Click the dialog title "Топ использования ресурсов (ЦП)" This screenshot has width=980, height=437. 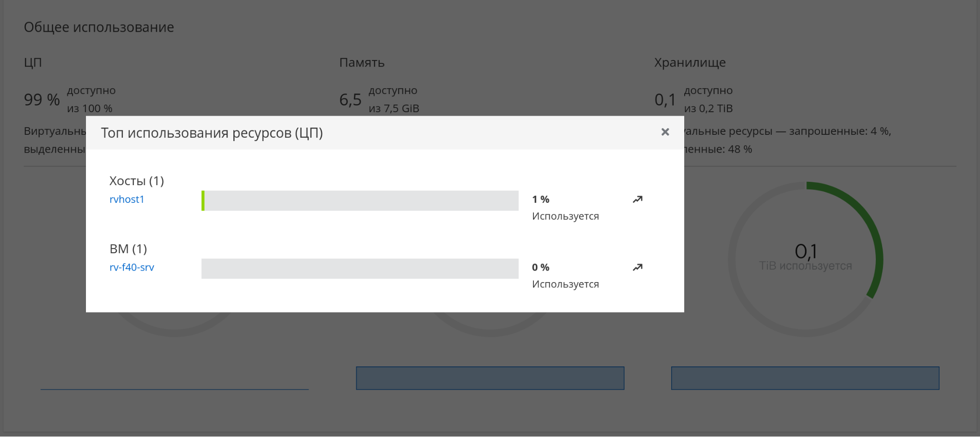pyautogui.click(x=212, y=133)
